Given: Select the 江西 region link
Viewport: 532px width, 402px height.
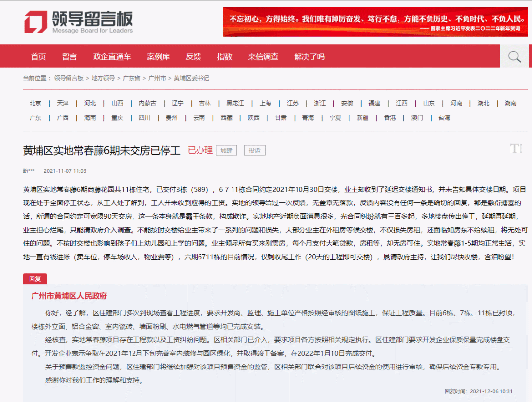Looking at the screenshot, I should (x=402, y=103).
